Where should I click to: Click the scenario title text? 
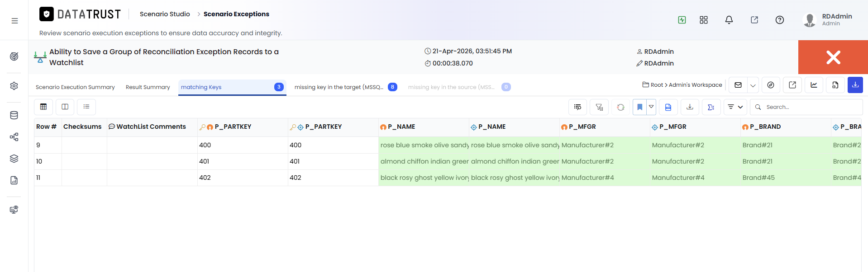[x=164, y=57]
